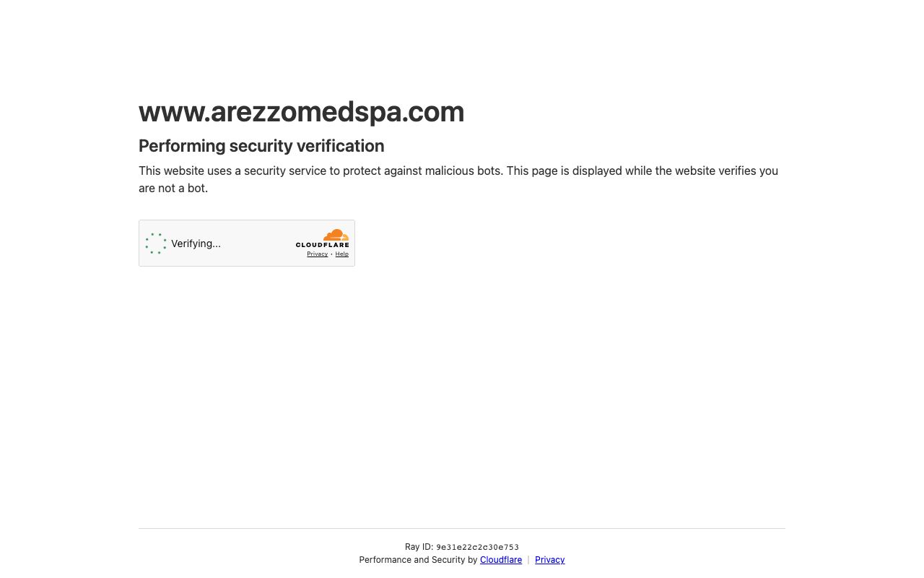Click the words "This website uses" in description
The height and width of the screenshot is (578, 924).
(183, 171)
